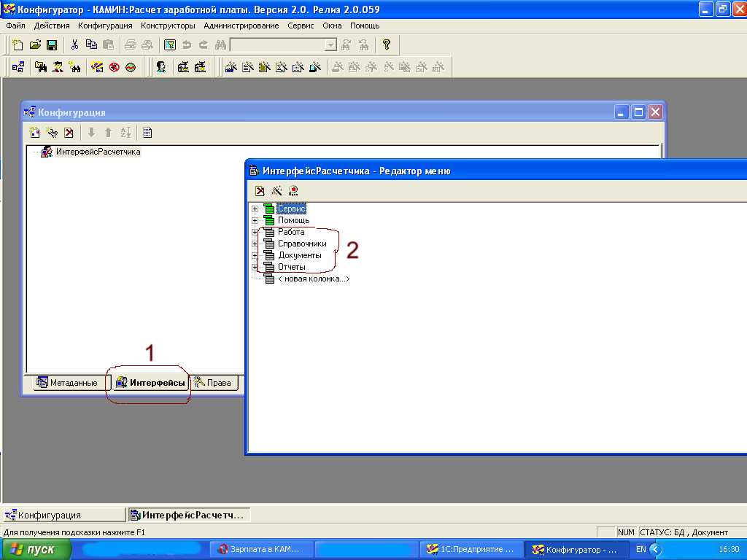Click new item icon in Конфигурация toolbar
The width and height of the screenshot is (747, 560).
[34, 133]
